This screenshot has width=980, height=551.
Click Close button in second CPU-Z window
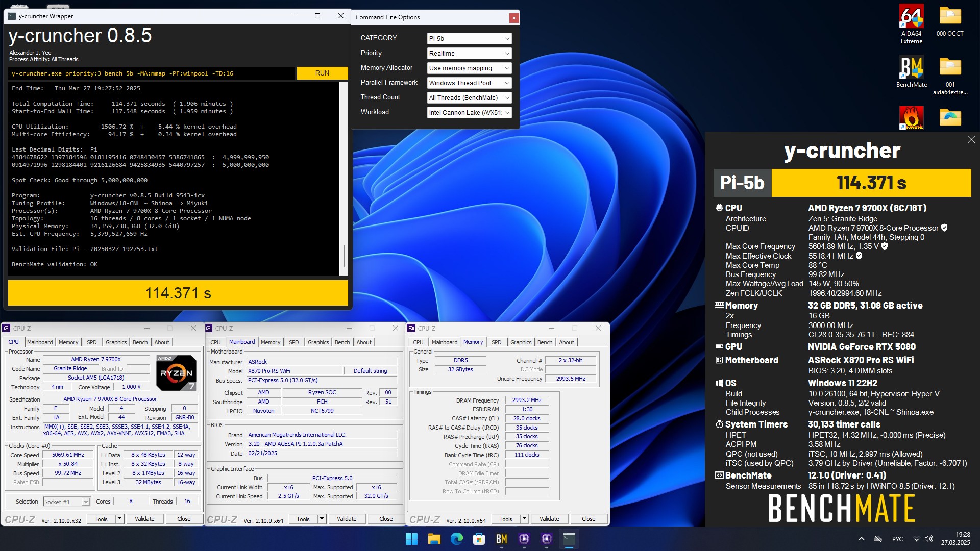click(386, 519)
